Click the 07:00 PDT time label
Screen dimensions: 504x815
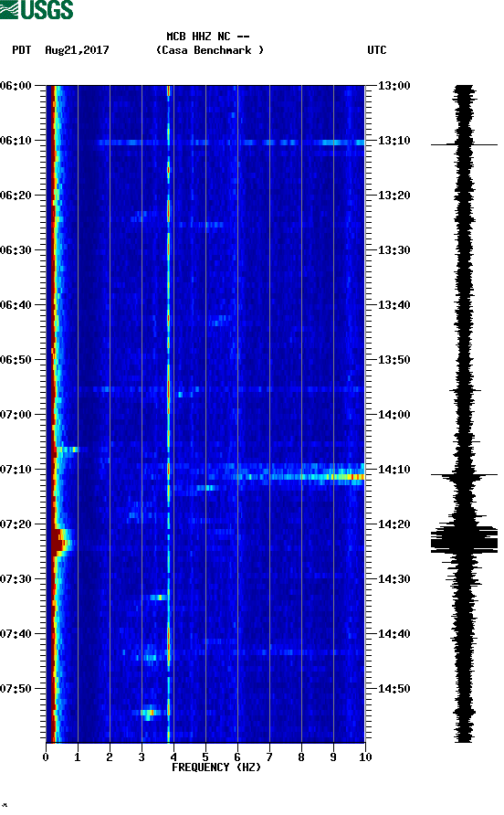click(x=16, y=415)
